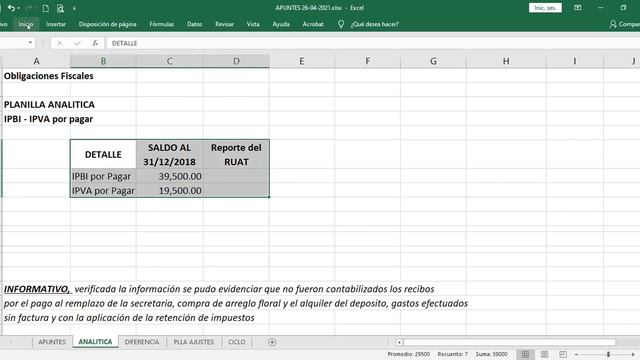Select column A header
Image resolution: width=640 pixels, height=360 pixels.
tap(36, 61)
